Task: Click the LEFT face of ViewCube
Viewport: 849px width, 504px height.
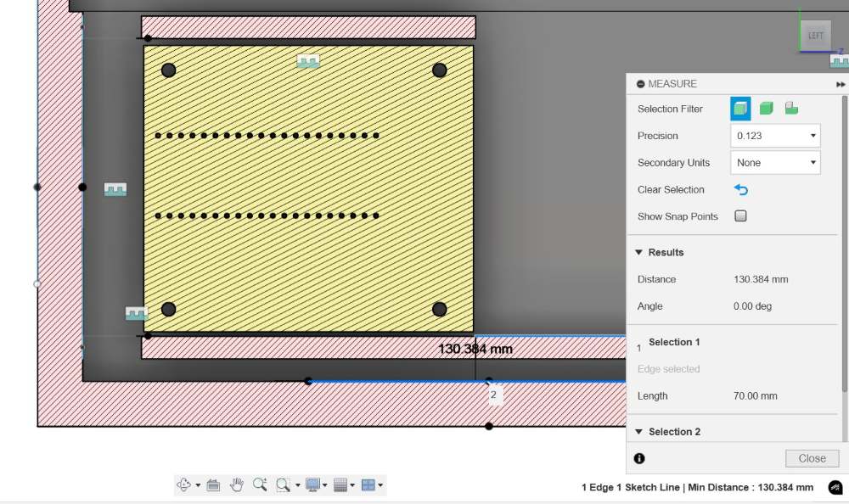Action: pyautogui.click(x=815, y=36)
